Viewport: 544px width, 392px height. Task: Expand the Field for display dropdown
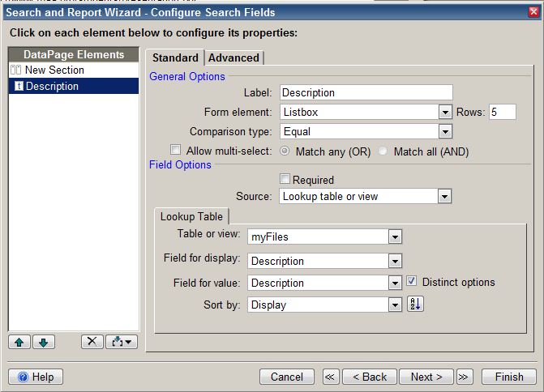click(x=395, y=262)
